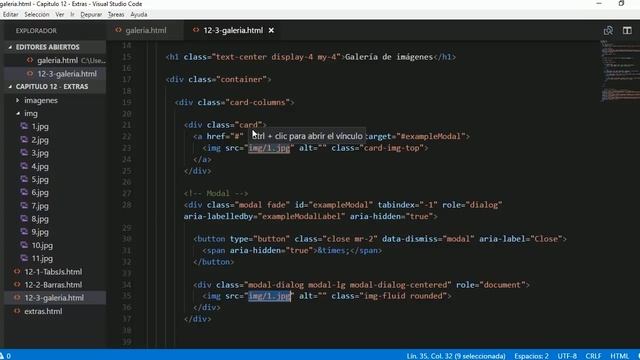Open 6.jpg image file

(40, 192)
